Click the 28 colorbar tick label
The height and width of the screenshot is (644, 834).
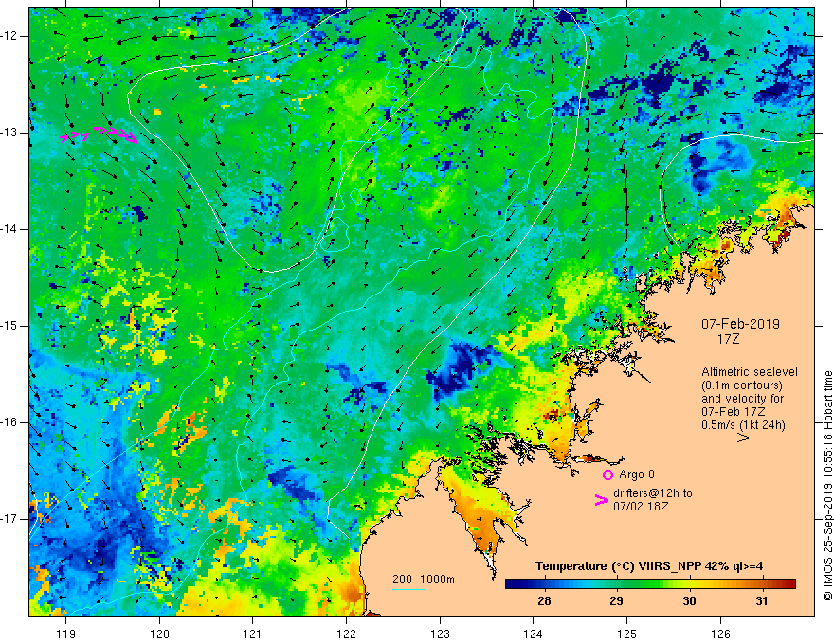[x=544, y=601]
